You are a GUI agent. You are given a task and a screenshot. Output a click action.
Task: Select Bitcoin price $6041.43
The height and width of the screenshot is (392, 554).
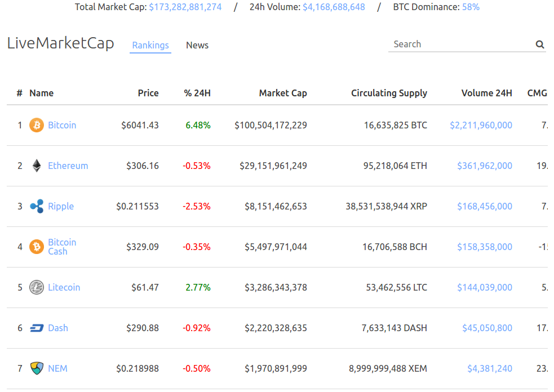140,125
